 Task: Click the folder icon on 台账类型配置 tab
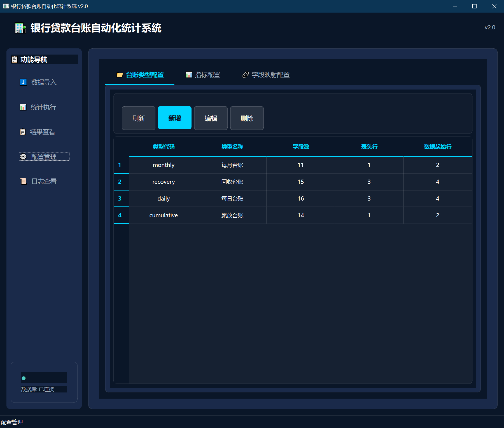point(120,75)
